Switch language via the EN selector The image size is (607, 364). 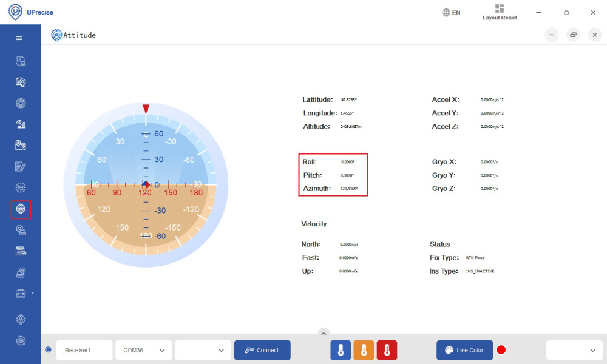point(451,12)
